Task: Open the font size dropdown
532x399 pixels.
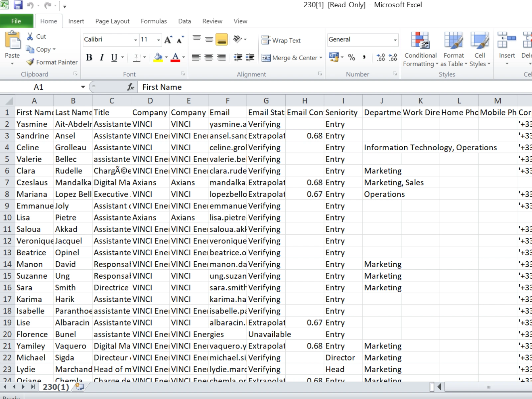Action: 159,40
